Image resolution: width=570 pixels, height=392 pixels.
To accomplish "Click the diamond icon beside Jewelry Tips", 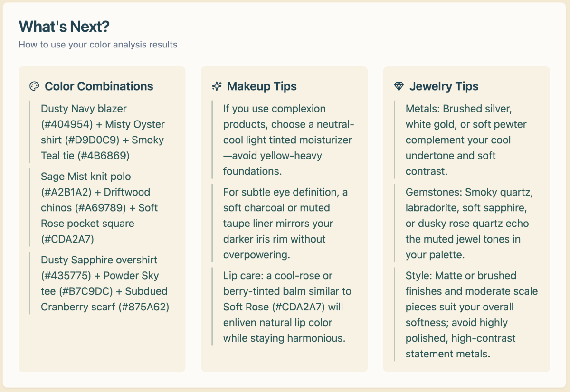I will [399, 86].
